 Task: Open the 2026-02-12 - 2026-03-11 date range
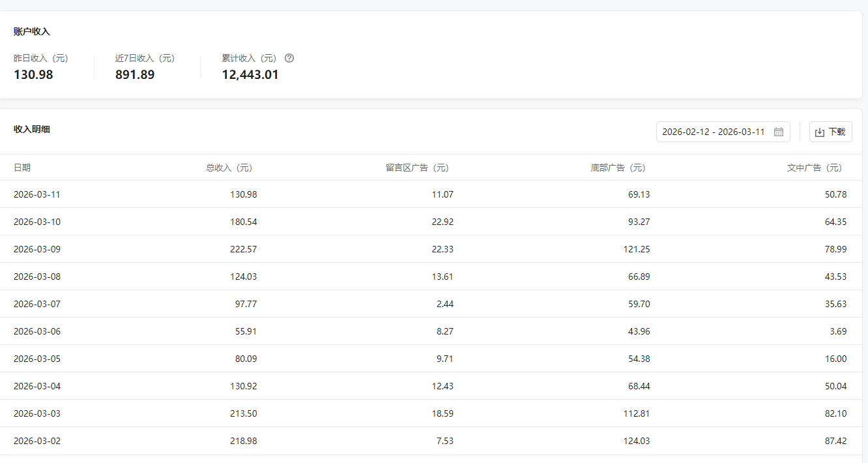pos(714,132)
